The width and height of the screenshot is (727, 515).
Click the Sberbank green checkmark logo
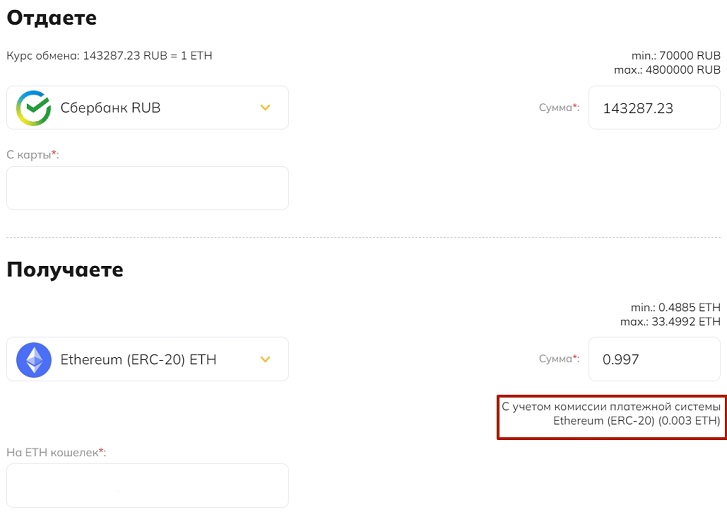33,108
